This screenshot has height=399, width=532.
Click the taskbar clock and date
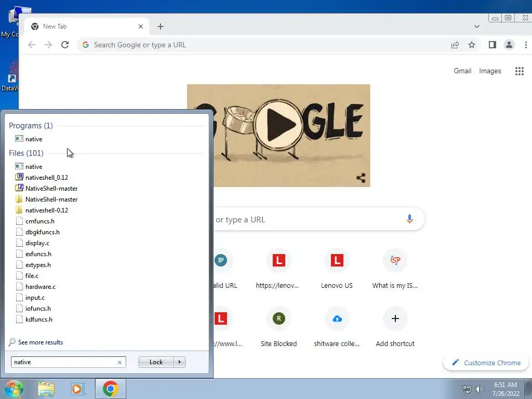tap(506, 389)
